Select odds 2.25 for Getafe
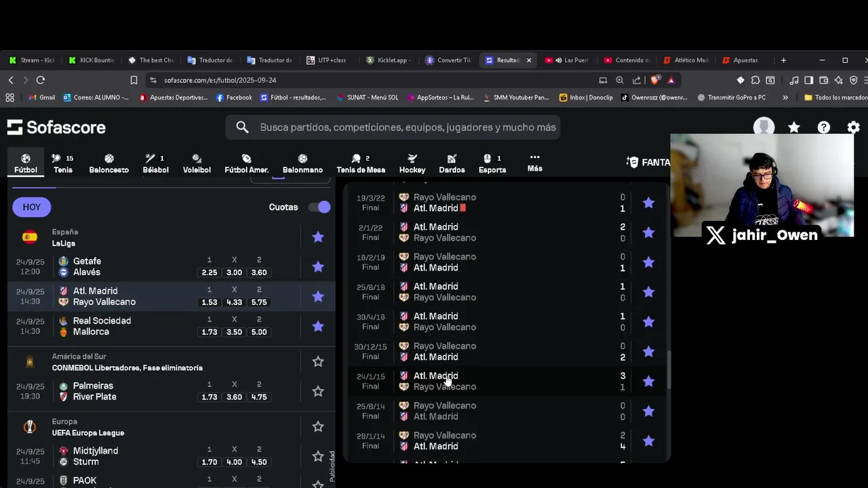The image size is (868, 488). pos(209,272)
